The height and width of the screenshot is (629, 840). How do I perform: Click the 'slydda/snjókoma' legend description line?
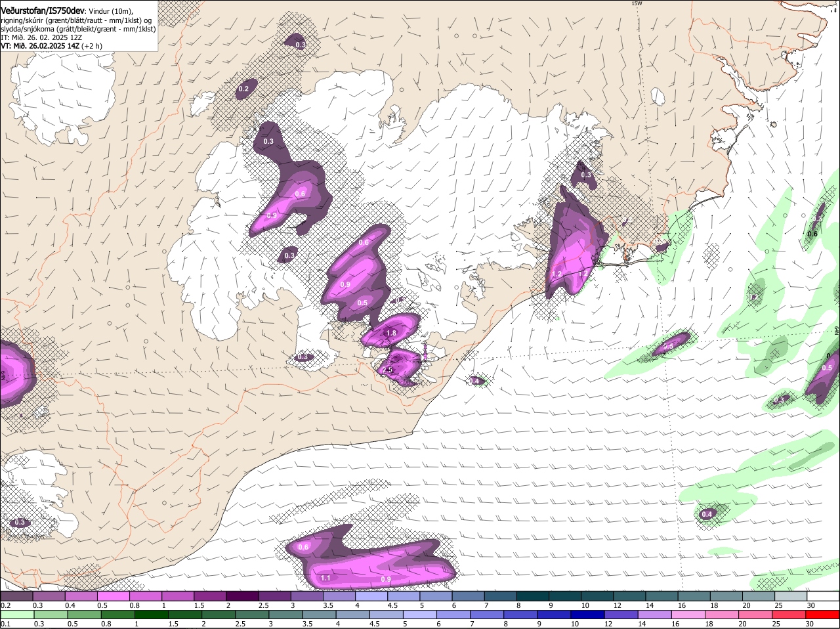[x=78, y=29]
